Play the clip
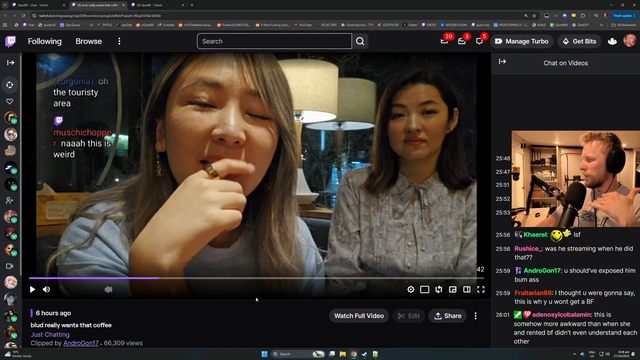This screenshot has width=640, height=360. tap(32, 289)
